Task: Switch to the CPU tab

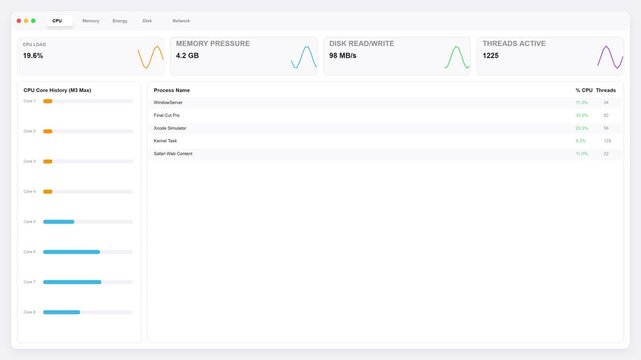Action: click(x=59, y=21)
